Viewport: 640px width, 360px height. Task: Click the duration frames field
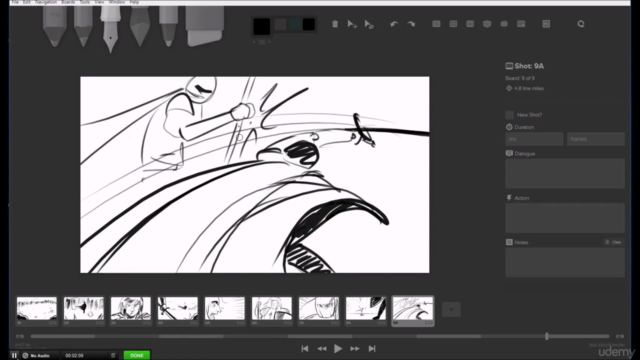pyautogui.click(x=596, y=139)
